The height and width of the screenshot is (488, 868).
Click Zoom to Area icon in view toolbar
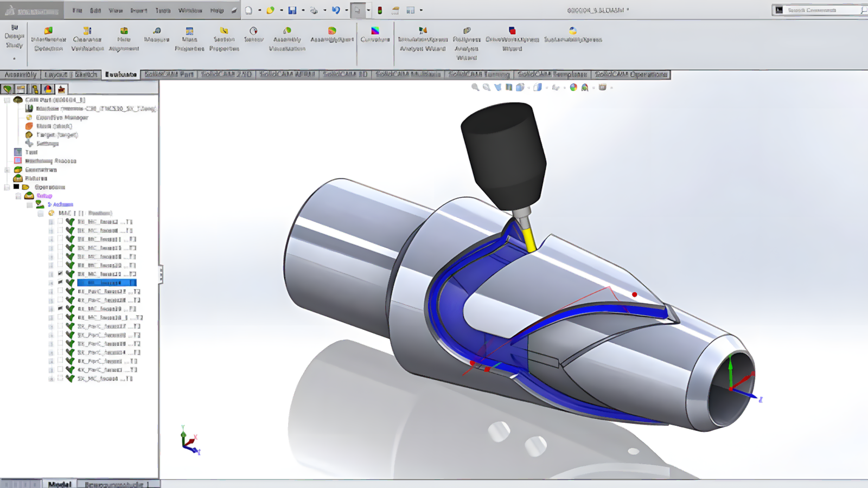487,87
